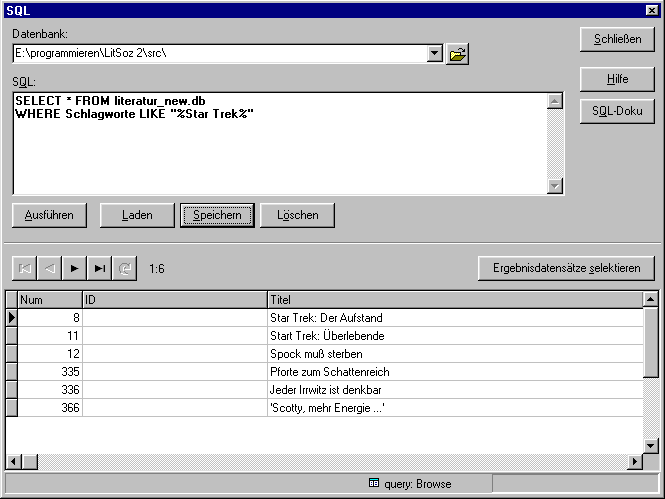Image resolution: width=665 pixels, height=499 pixels.
Task: Go to next record in navigator
Action: click(74, 268)
